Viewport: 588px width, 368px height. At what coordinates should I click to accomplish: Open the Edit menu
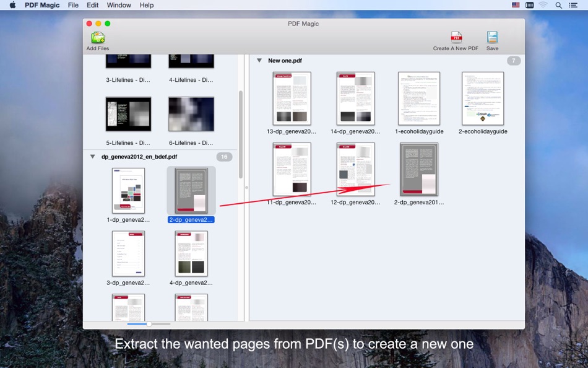pos(93,5)
